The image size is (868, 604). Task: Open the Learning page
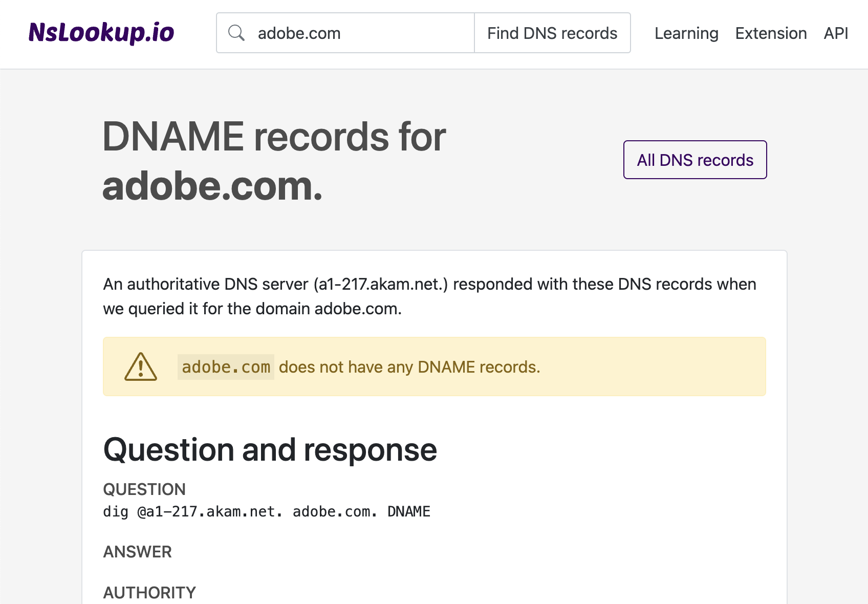pos(686,33)
